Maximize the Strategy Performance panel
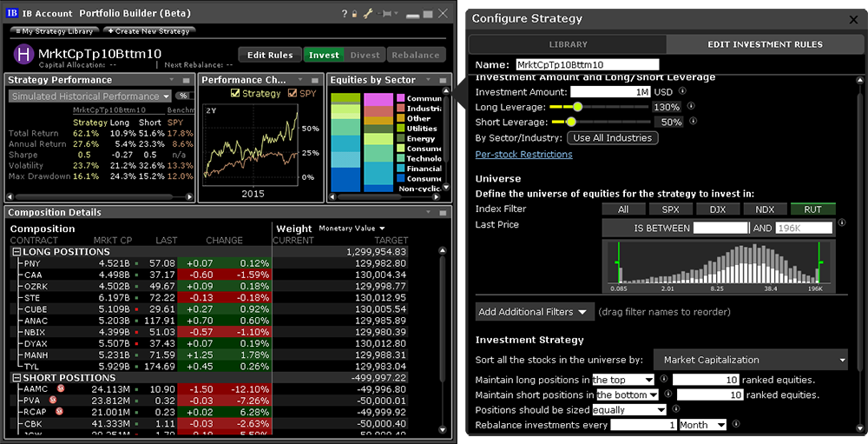Image resolution: width=868 pixels, height=444 pixels. click(187, 81)
